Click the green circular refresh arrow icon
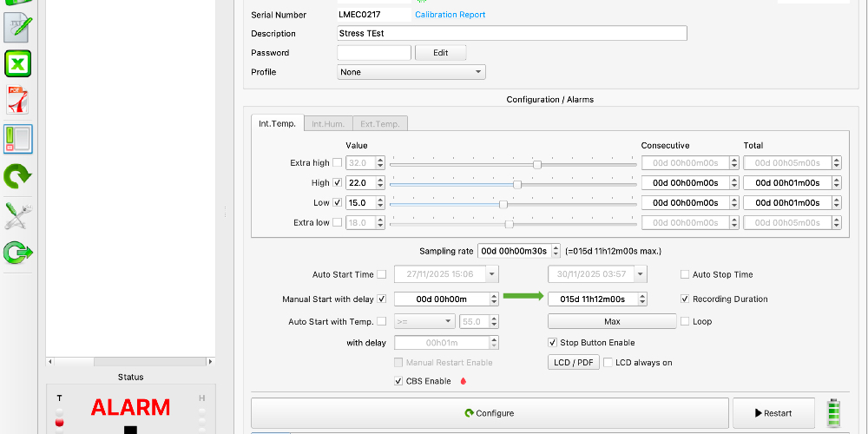This screenshot has height=434, width=868. coord(17,176)
